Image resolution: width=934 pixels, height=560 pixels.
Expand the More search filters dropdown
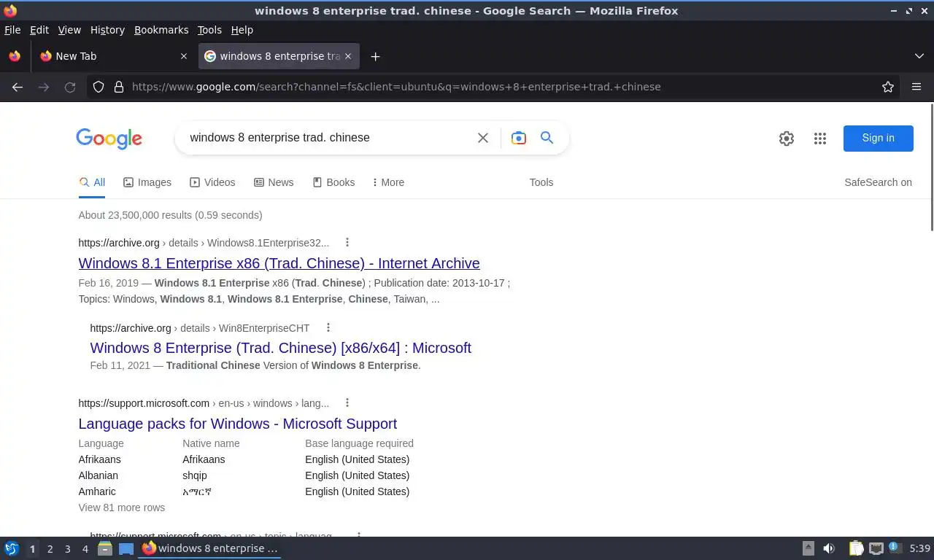point(388,182)
